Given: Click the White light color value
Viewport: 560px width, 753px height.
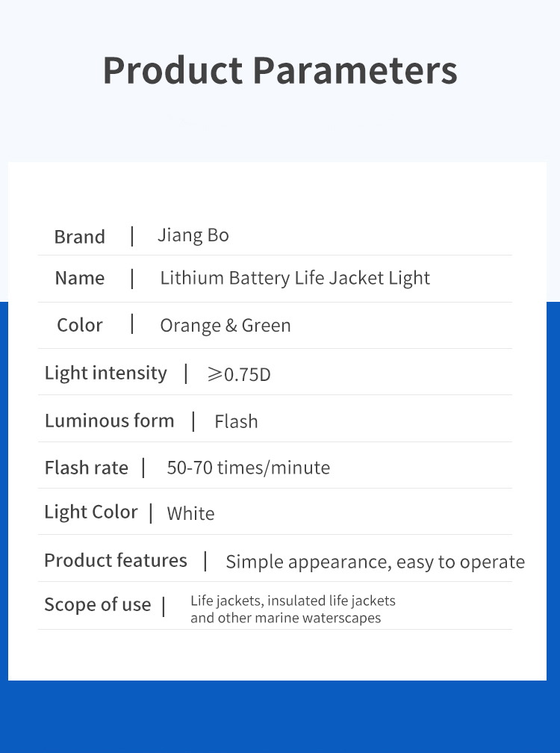Looking at the screenshot, I should (190, 514).
